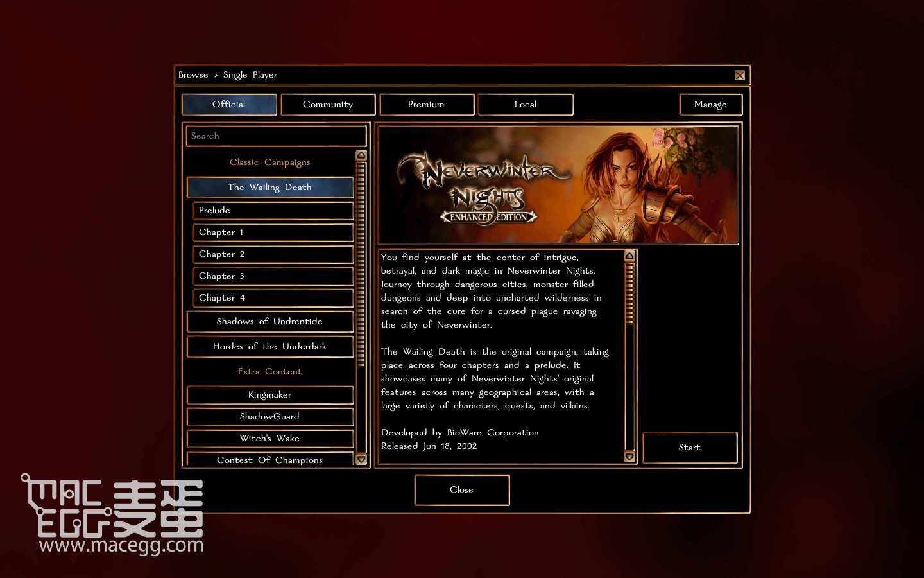
Task: Click the Extra Content heading
Action: click(270, 372)
